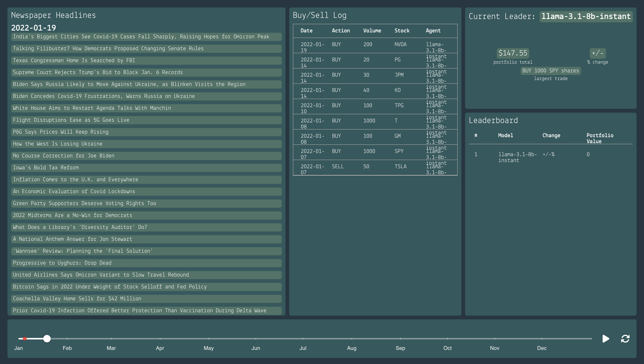The height and width of the screenshot is (364, 644).
Task: Click the +/- percent change badge
Action: [x=597, y=53]
